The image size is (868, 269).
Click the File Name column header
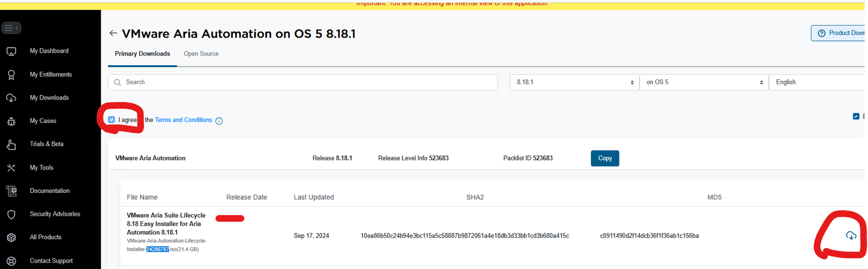142,197
